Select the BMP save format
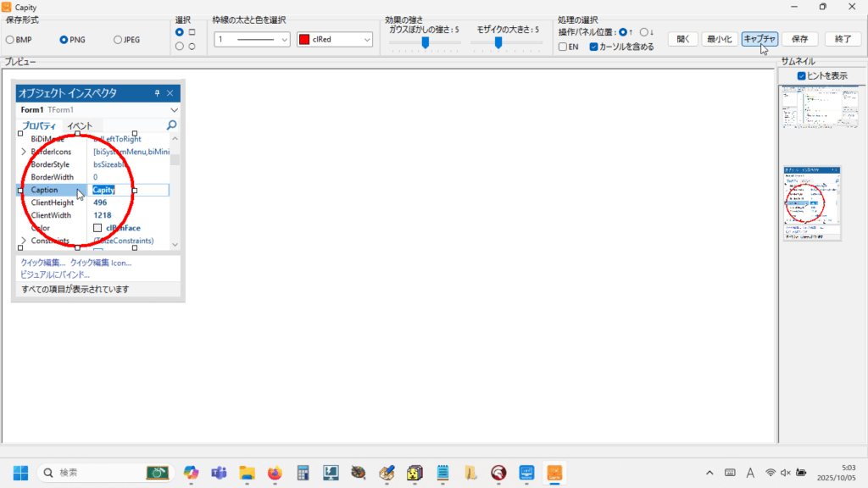This screenshot has height=488, width=868. click(10, 40)
